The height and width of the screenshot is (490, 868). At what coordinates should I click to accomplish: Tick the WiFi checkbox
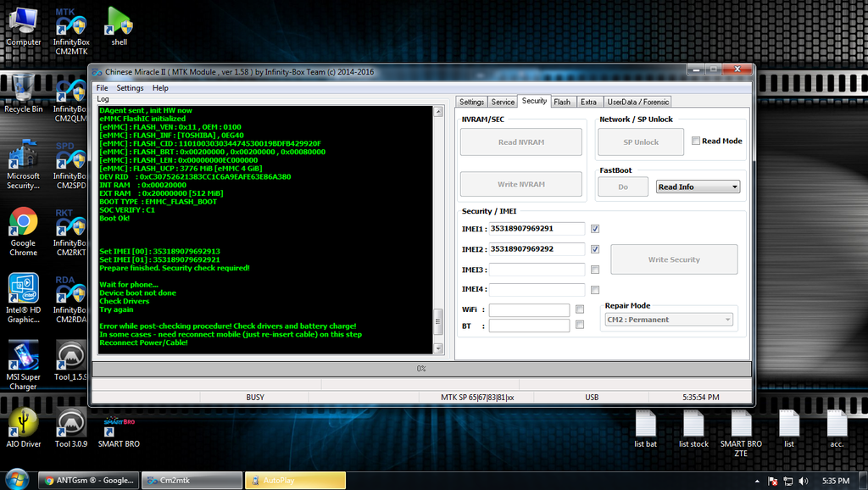click(x=580, y=309)
